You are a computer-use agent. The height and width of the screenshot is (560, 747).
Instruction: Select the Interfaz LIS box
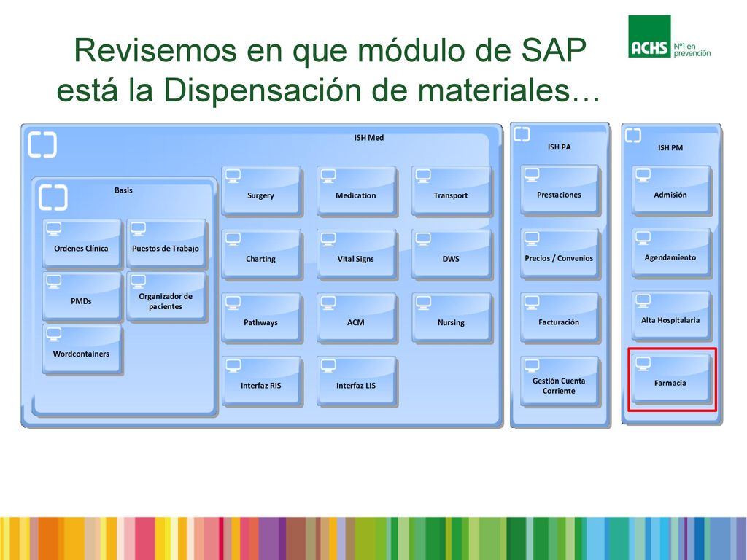[356, 381]
